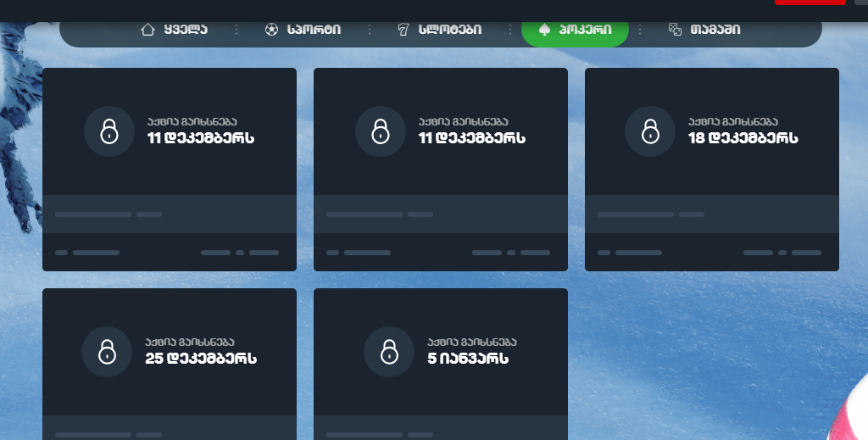Click the "5 იანვარს" date text
The image size is (868, 440).
(x=468, y=359)
